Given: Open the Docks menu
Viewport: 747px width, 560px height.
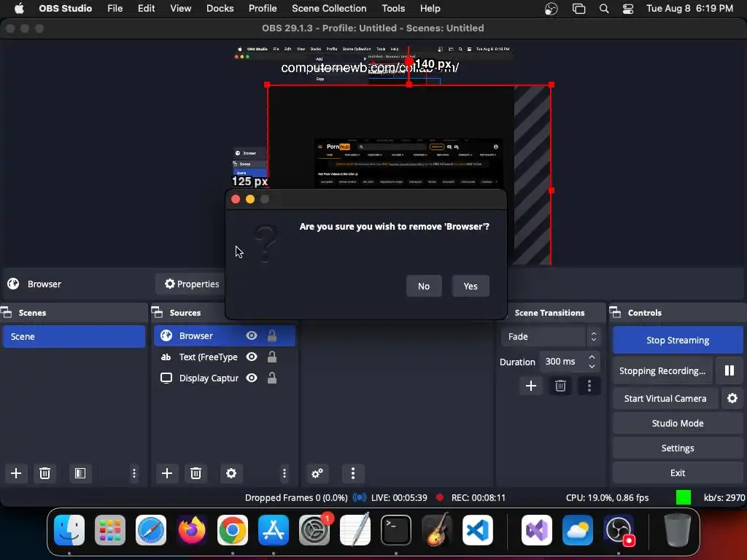Looking at the screenshot, I should pos(220,8).
